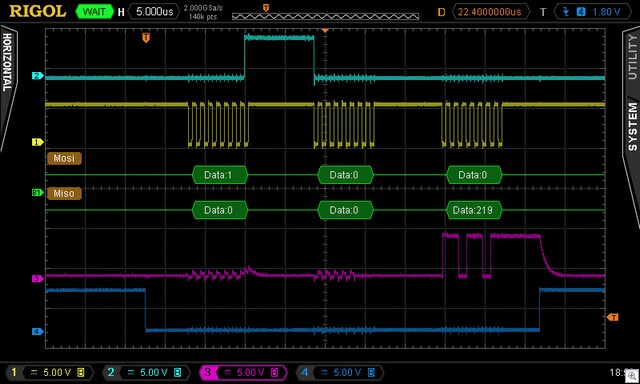The width and height of the screenshot is (640, 384).
Task: Click the 140k pts memory depth readout
Action: tap(202, 17)
